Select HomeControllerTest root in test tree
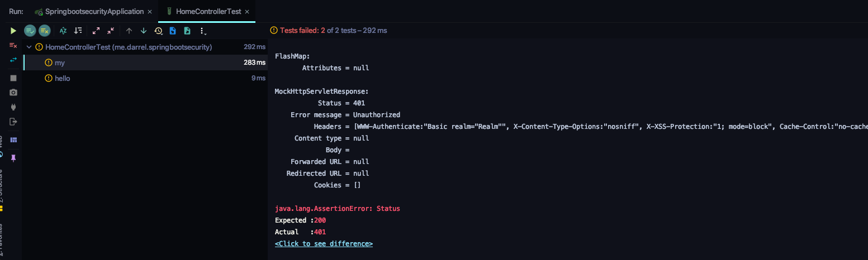The width and height of the screenshot is (868, 260). click(146, 47)
